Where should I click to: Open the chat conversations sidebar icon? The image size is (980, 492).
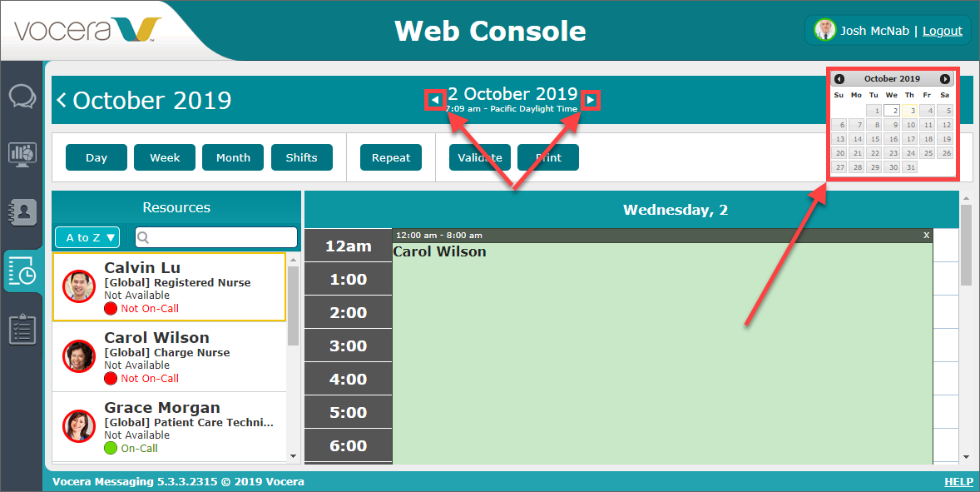(x=22, y=97)
